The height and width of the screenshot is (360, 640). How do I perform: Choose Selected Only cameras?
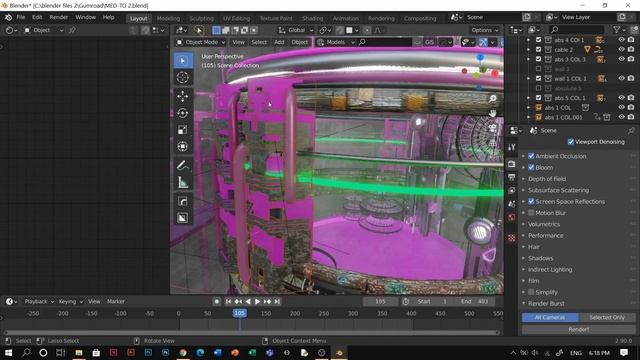coord(607,318)
